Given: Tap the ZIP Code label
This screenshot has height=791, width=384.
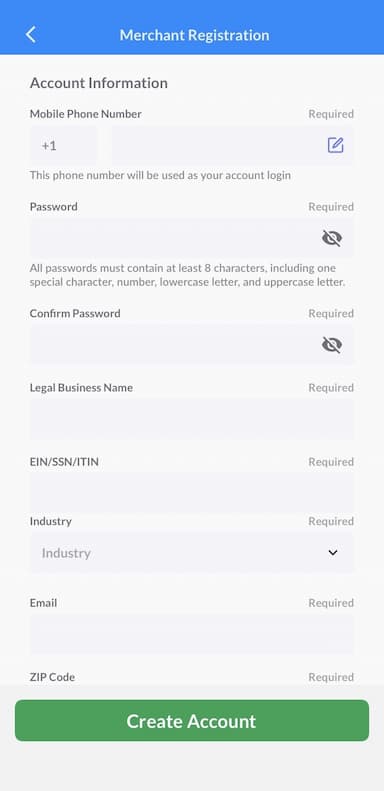Looking at the screenshot, I should tap(52, 677).
